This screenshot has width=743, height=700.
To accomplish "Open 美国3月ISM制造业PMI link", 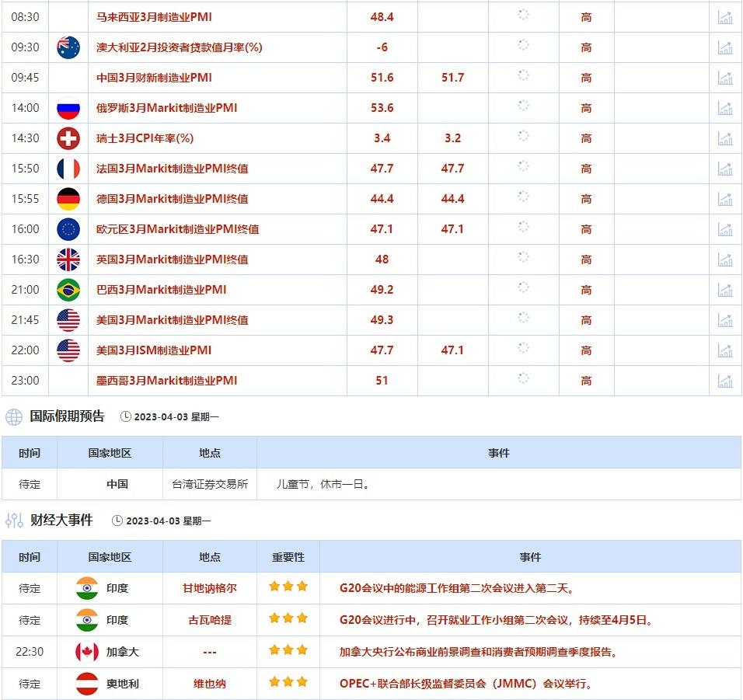I will pos(153,350).
